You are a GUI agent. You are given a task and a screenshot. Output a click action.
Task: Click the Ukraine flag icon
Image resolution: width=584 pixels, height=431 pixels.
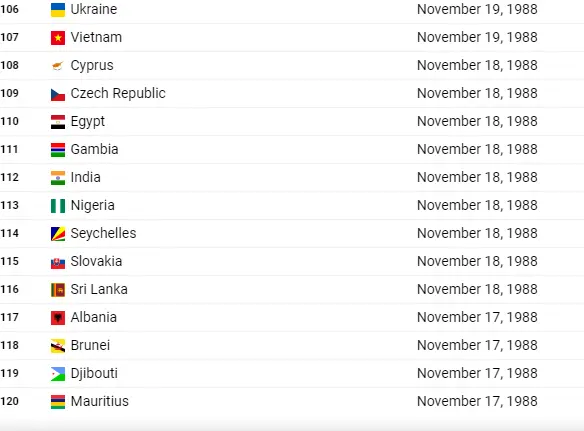click(x=58, y=10)
